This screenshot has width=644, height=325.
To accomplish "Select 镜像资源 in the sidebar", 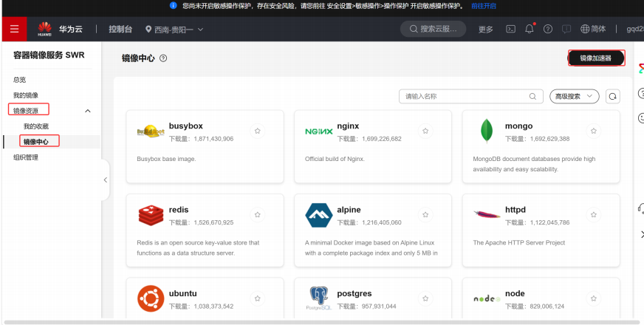I will (25, 111).
